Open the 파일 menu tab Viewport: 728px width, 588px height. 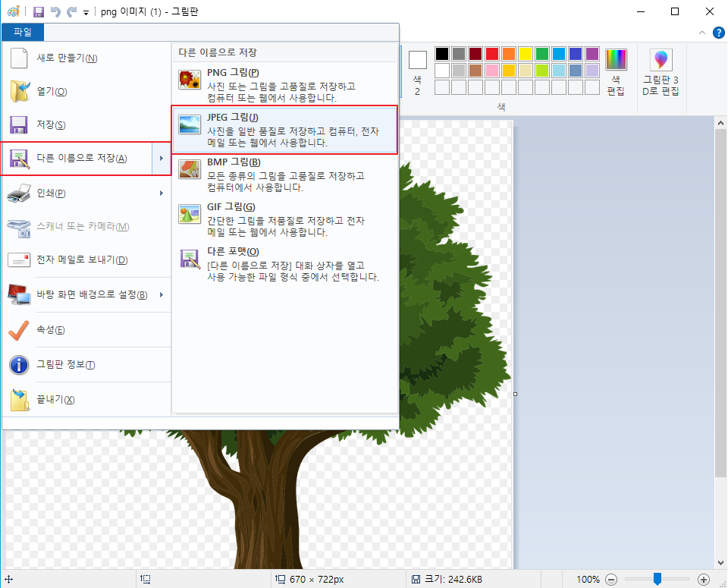(x=22, y=32)
